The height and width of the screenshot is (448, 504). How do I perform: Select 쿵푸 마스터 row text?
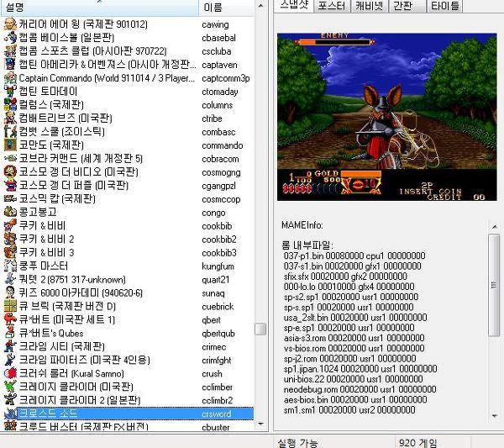(x=44, y=266)
